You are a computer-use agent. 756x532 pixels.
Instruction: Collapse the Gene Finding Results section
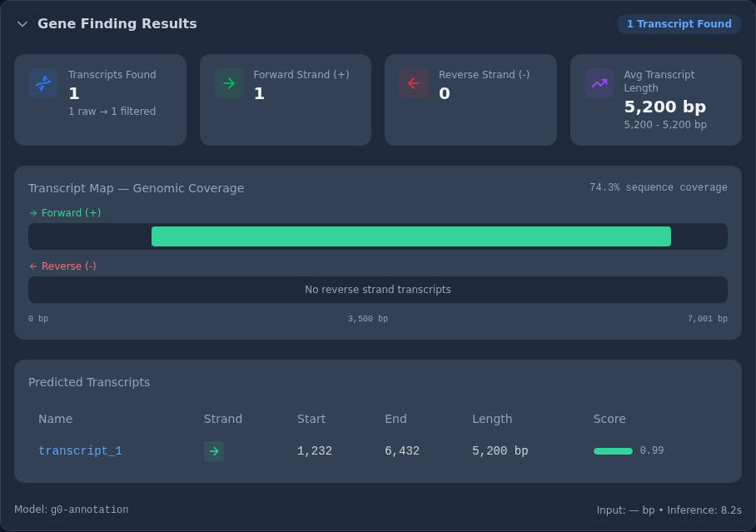pyautogui.click(x=22, y=24)
